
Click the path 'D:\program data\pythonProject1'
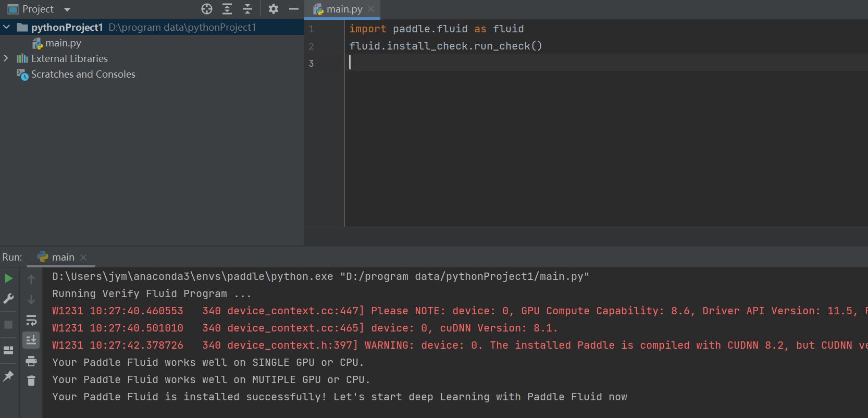182,28
